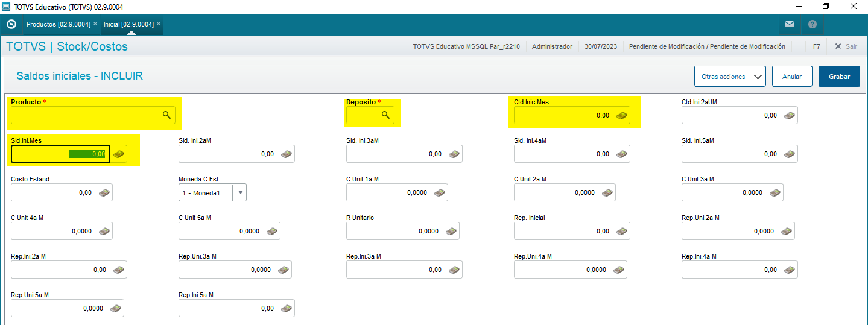
Task: Open the Producto lookup magnifier icon
Action: coord(166,115)
